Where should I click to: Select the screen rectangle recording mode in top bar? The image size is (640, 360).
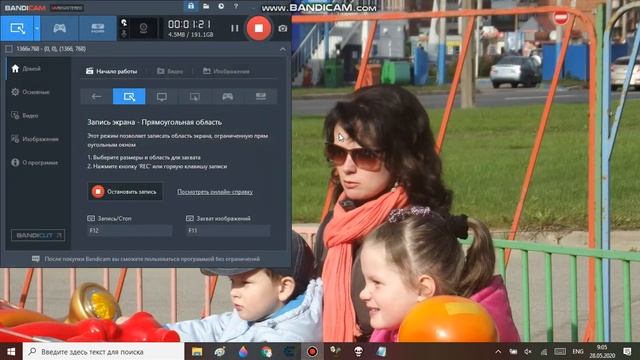[17, 28]
